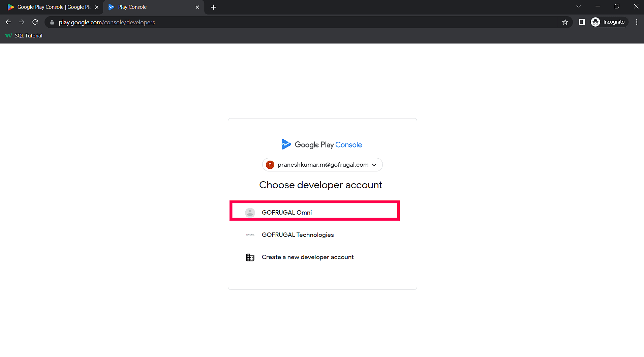644x357 pixels.
Task: Open the Incognito profile indicator
Action: 609,22
